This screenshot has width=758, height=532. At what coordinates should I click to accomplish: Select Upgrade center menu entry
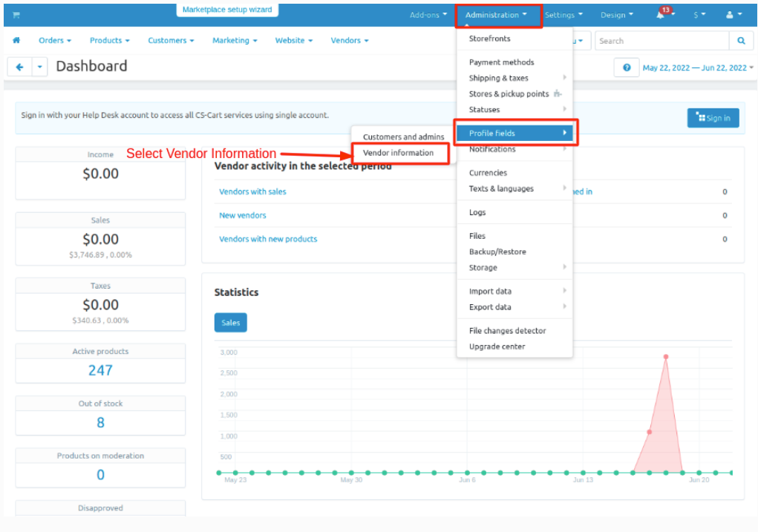(x=497, y=347)
